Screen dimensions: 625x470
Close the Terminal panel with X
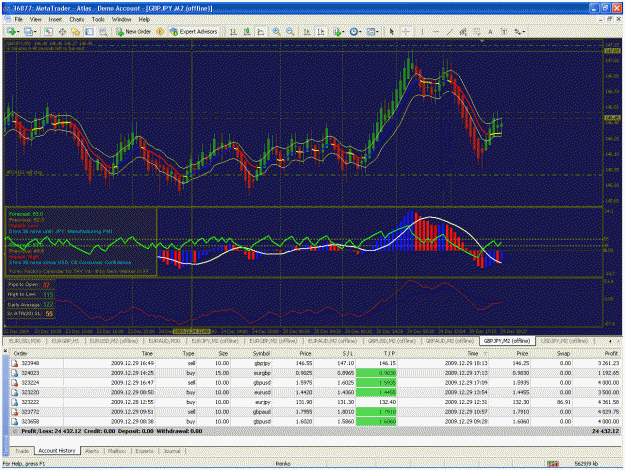(5, 351)
